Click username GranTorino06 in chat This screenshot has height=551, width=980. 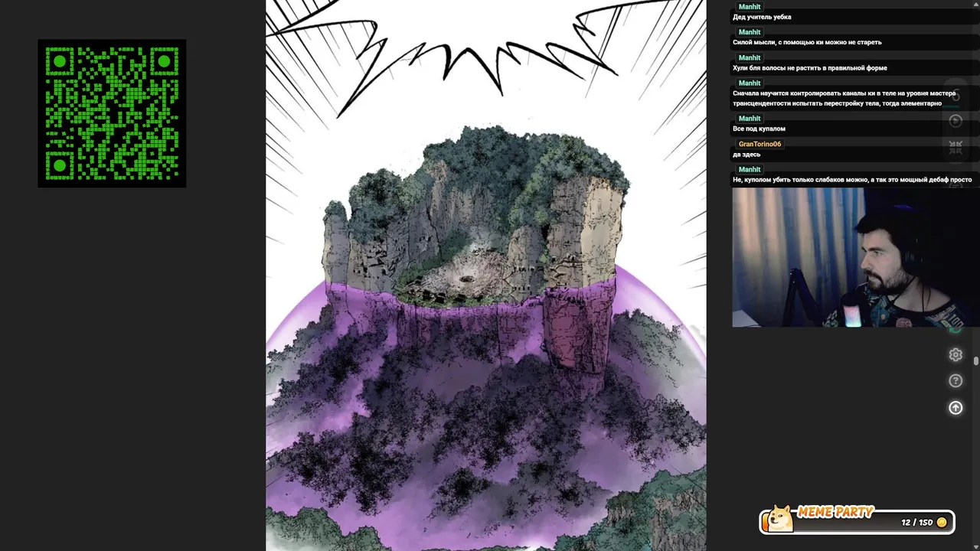[x=759, y=144]
